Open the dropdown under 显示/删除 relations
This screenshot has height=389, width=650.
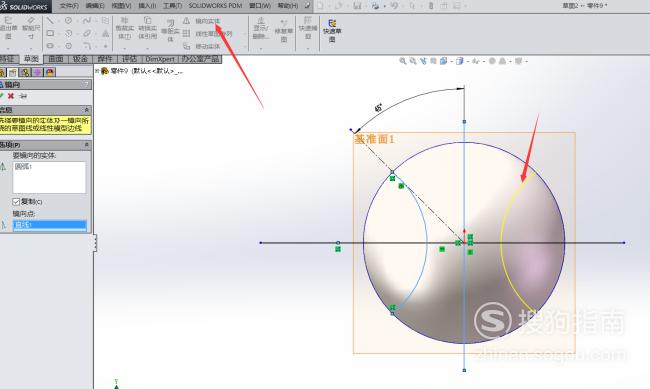point(261,49)
